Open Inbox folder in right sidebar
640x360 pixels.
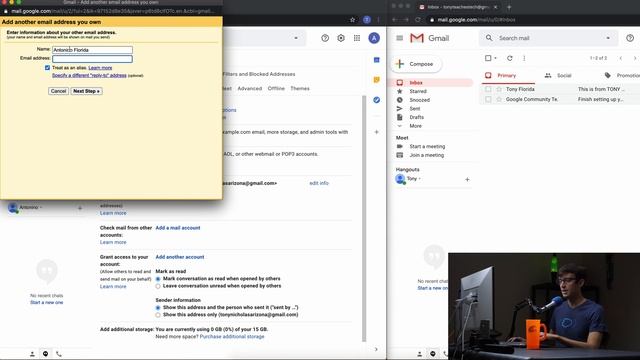point(432,82)
